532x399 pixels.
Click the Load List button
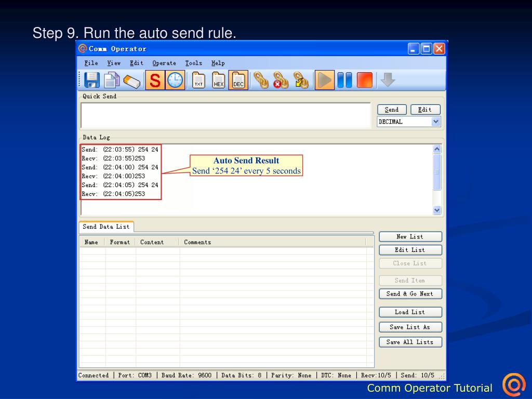(410, 312)
